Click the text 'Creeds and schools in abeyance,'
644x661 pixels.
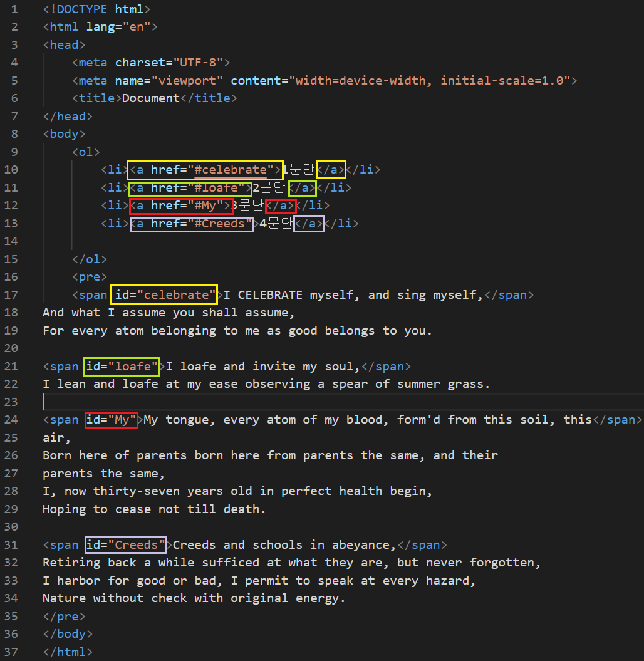click(x=284, y=545)
